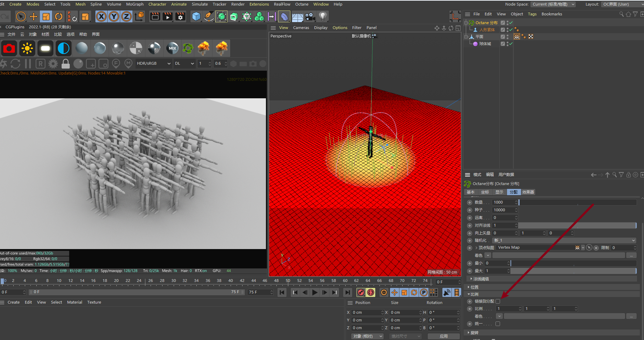644x340 pixels.
Task: Select the Move tool in top toolbar
Action: tap(34, 16)
